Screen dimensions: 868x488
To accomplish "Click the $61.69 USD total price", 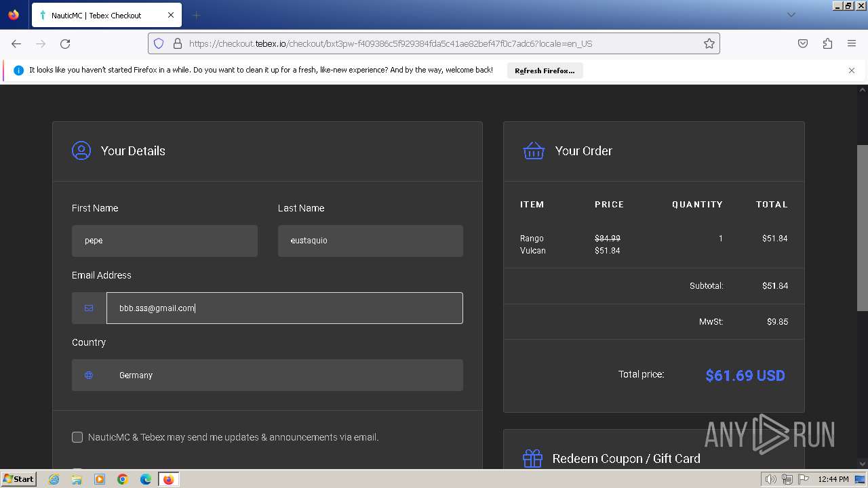I will pos(745,375).
